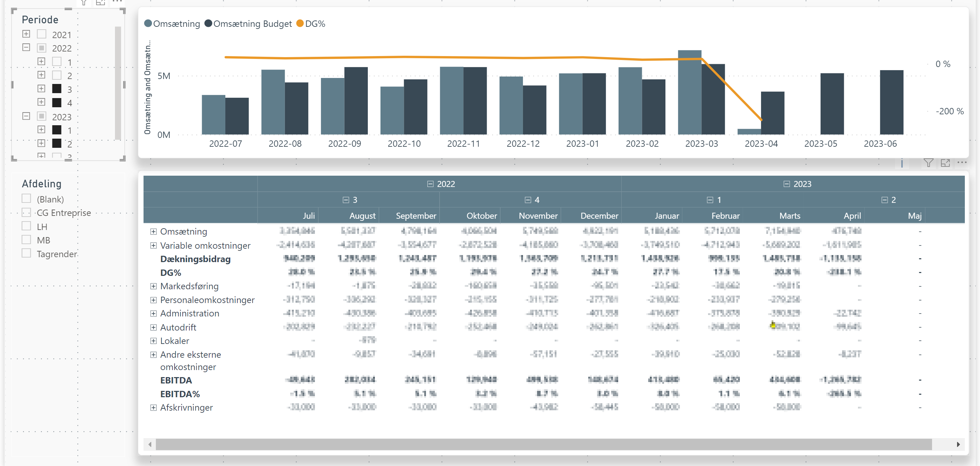980x466 pixels.
Task: Open the filter icon above the Periode slicer
Action: [x=84, y=3]
